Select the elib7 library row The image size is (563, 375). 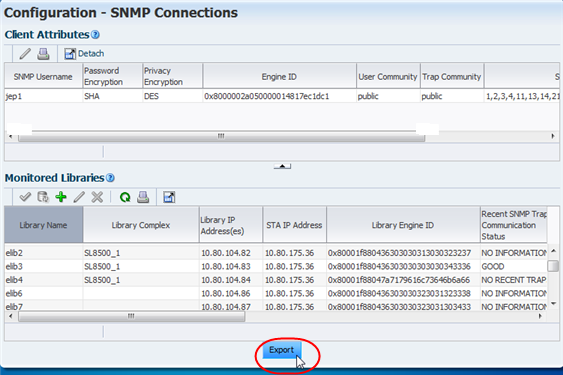[x=276, y=306]
